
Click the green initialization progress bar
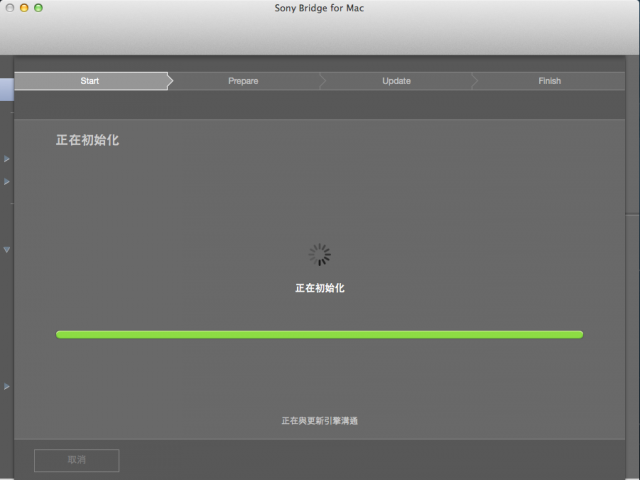320,335
